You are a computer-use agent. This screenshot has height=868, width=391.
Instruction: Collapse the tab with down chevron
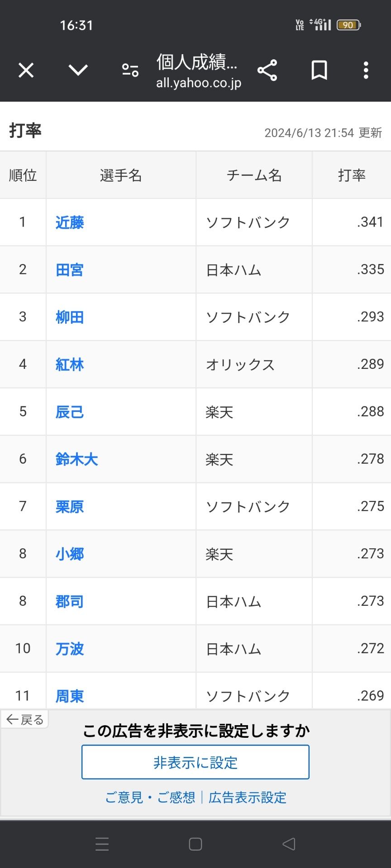(78, 70)
